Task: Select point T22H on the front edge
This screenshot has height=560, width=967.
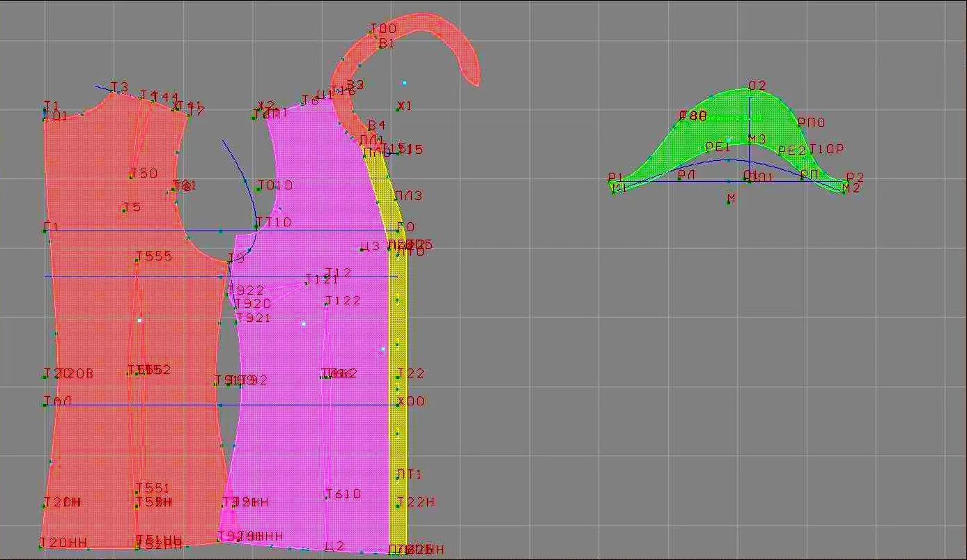Action: tap(416, 502)
